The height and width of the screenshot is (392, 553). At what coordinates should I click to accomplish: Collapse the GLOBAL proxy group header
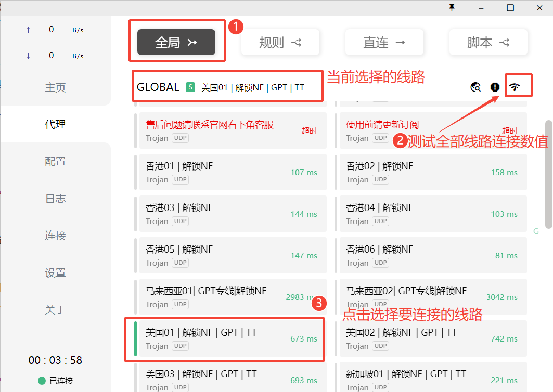(x=158, y=87)
